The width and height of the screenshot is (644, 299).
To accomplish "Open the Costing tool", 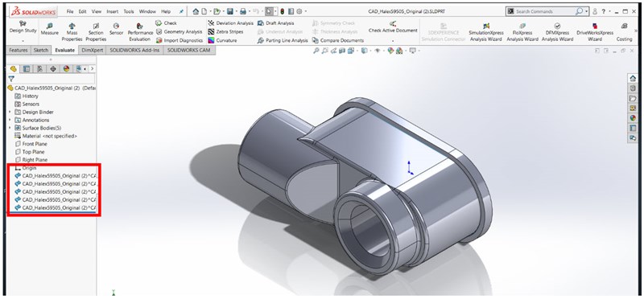I will 624,32.
